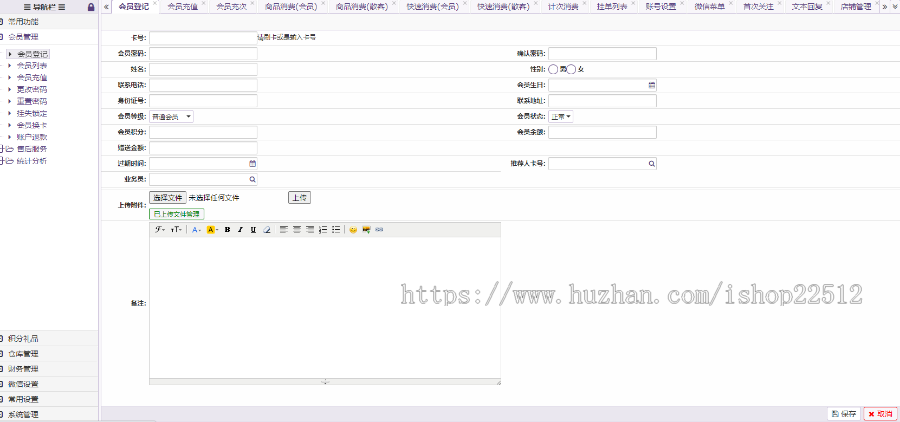Expand 系统管理 sidebar section

(x=49, y=414)
